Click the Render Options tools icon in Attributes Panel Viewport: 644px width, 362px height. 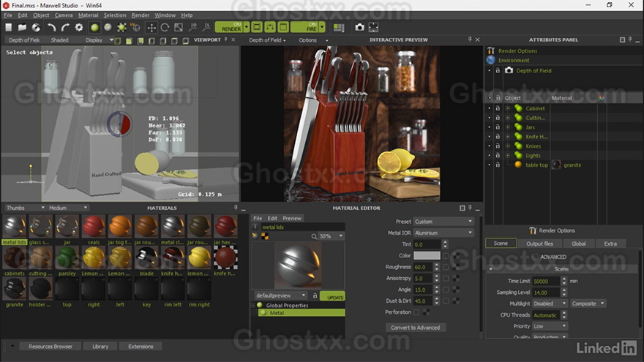point(491,51)
